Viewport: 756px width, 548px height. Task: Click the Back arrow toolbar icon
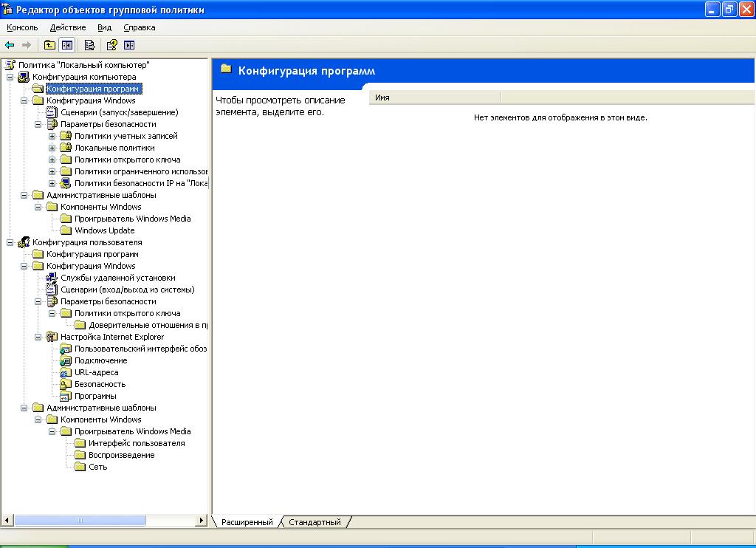tap(10, 45)
